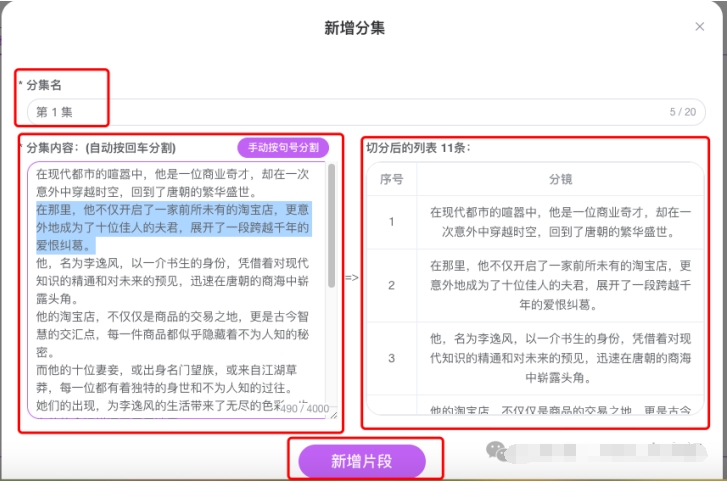Click inside the 分集内容 text area

[181, 290]
